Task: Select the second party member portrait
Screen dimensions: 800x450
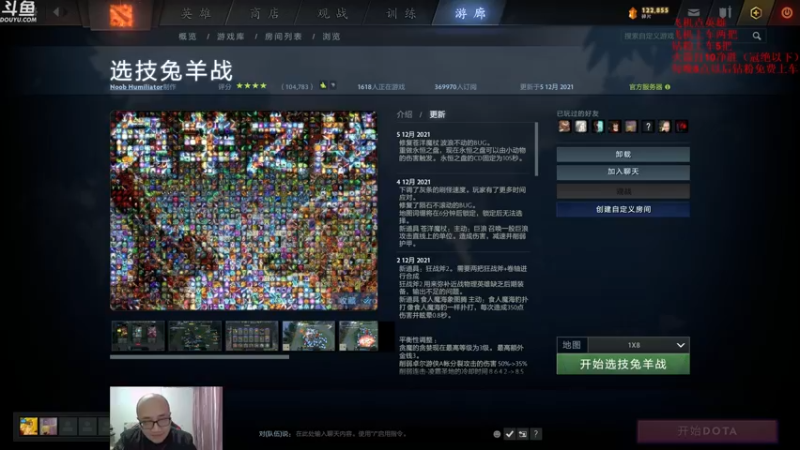Action: 48,426
